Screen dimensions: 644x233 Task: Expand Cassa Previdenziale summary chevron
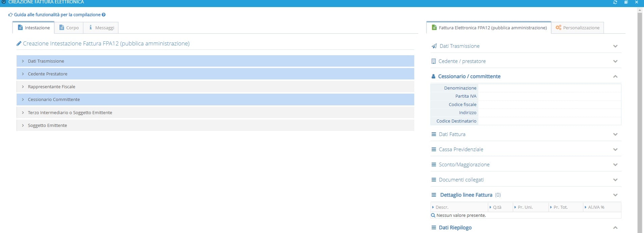point(615,149)
